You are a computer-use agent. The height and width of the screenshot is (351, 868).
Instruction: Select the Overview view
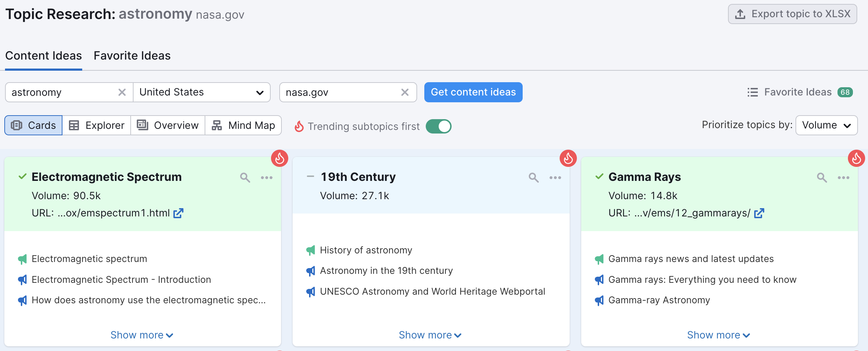[x=168, y=125]
